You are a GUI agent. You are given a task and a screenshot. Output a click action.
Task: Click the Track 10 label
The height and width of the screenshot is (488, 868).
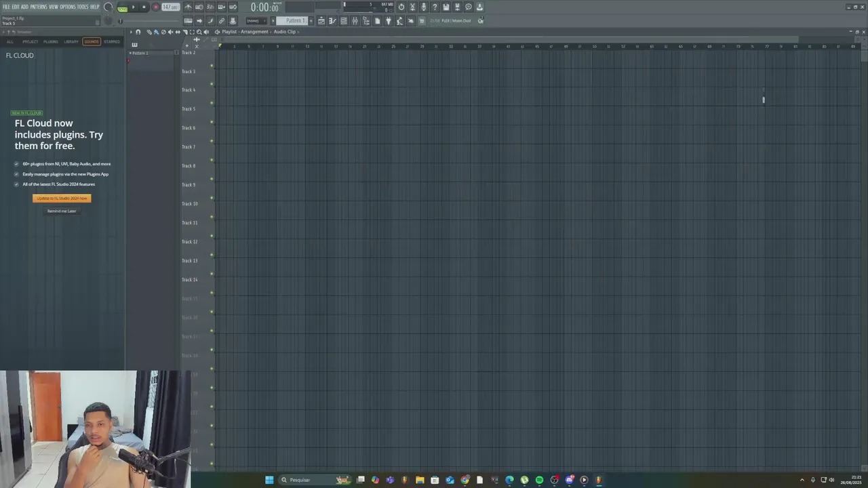click(x=190, y=203)
